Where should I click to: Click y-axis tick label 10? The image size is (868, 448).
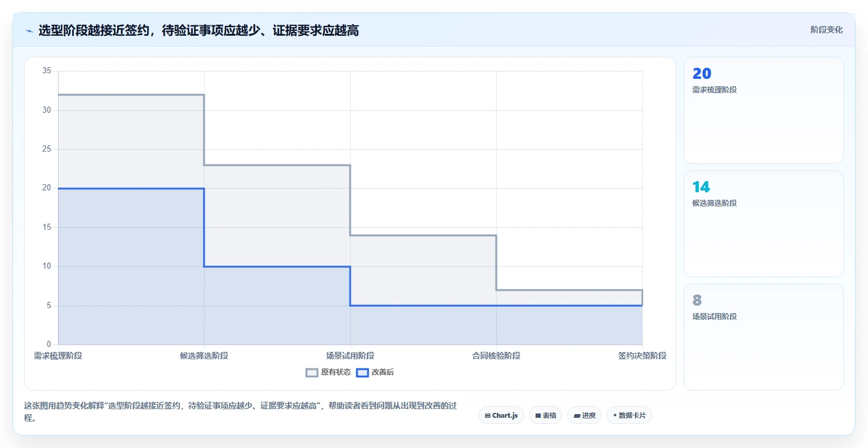47,266
